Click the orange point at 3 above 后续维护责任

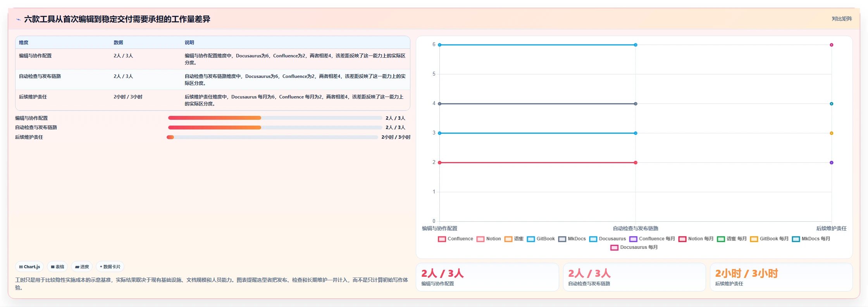click(832, 133)
